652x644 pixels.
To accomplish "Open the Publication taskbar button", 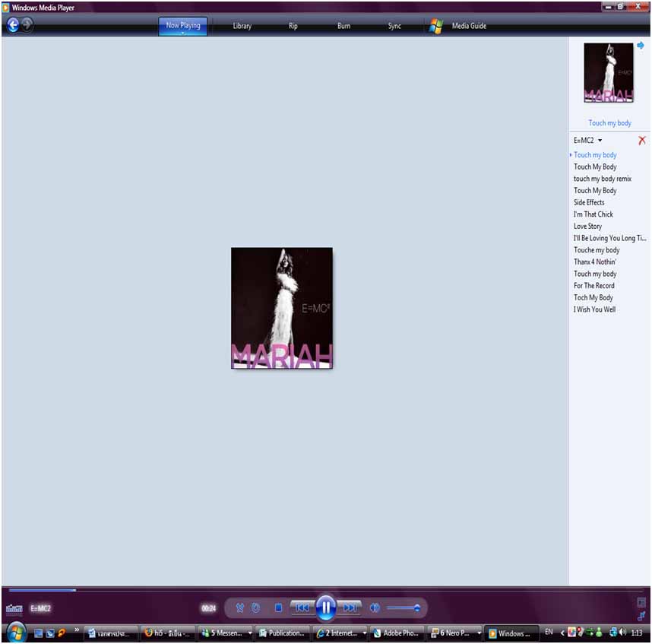I will click(x=283, y=633).
